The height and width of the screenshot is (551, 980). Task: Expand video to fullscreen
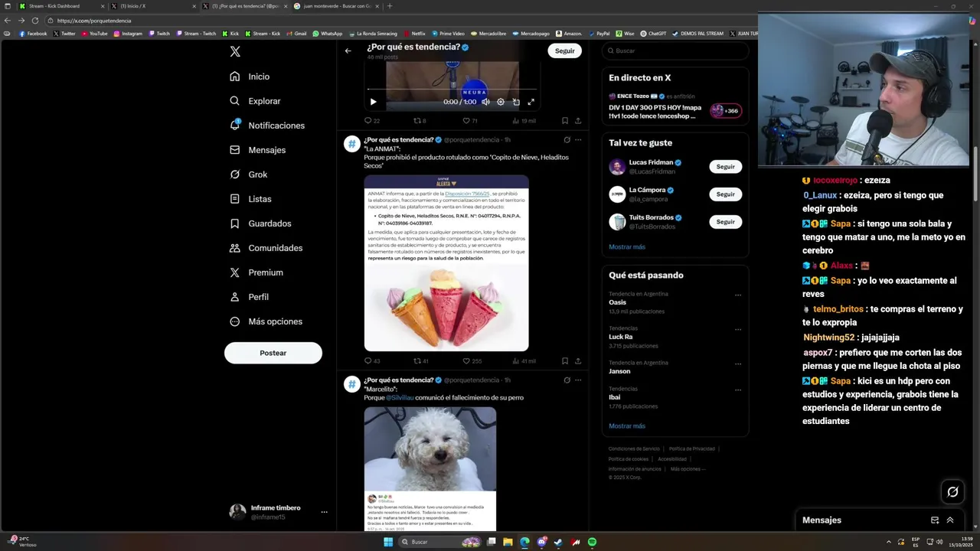click(x=531, y=102)
